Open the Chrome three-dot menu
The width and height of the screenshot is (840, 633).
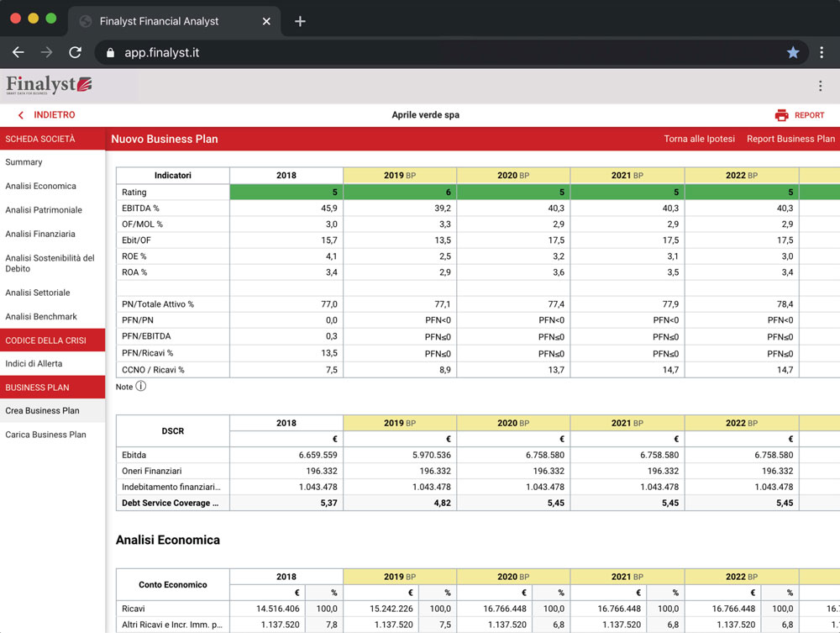[x=822, y=52]
